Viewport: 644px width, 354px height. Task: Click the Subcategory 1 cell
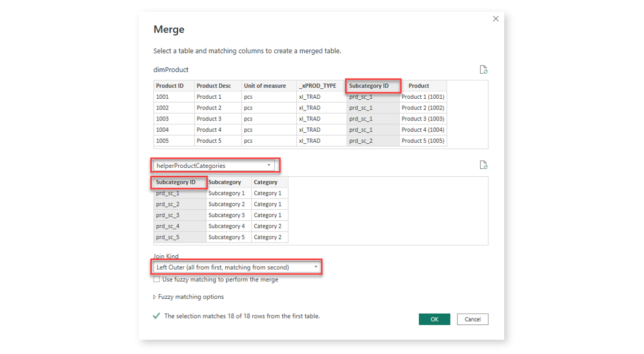(x=229, y=193)
